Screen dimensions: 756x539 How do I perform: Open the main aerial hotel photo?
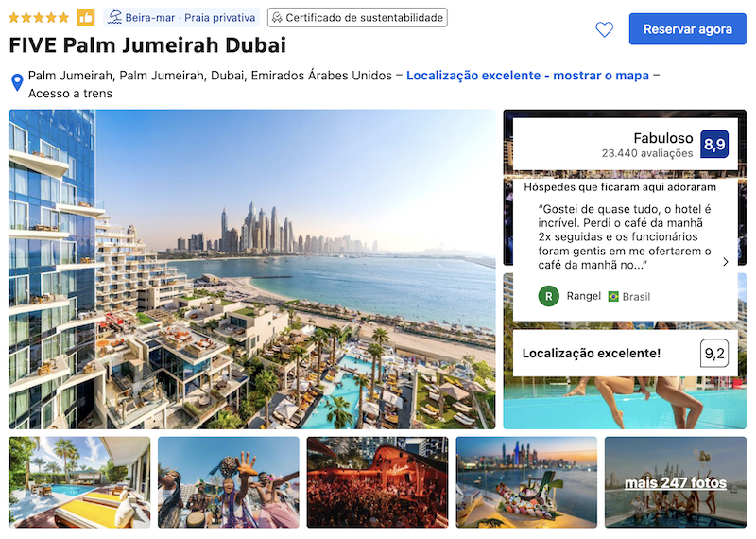click(x=252, y=269)
